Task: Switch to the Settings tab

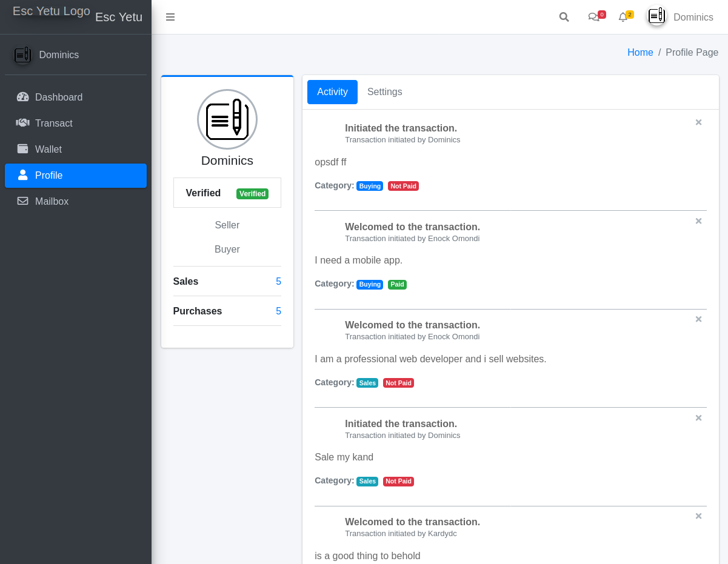Action: [x=384, y=91]
